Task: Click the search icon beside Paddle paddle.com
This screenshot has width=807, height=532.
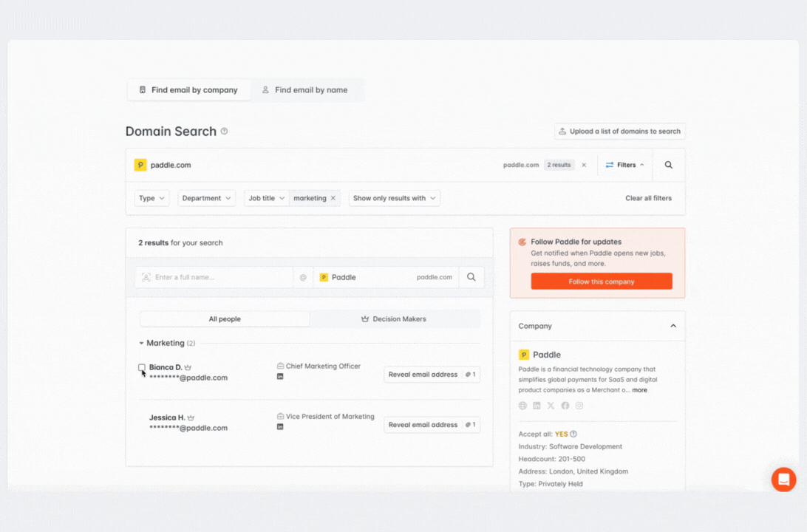Action: point(471,277)
